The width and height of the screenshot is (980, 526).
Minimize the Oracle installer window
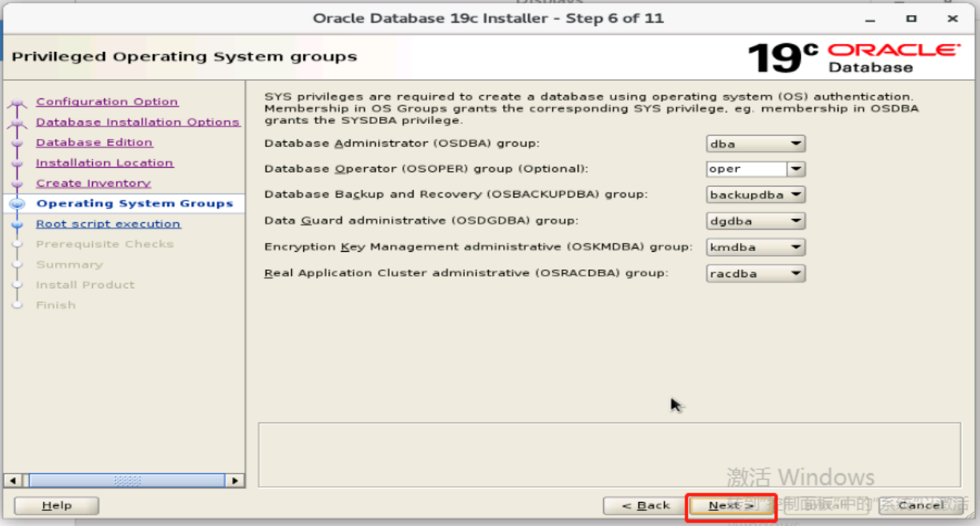(870, 18)
